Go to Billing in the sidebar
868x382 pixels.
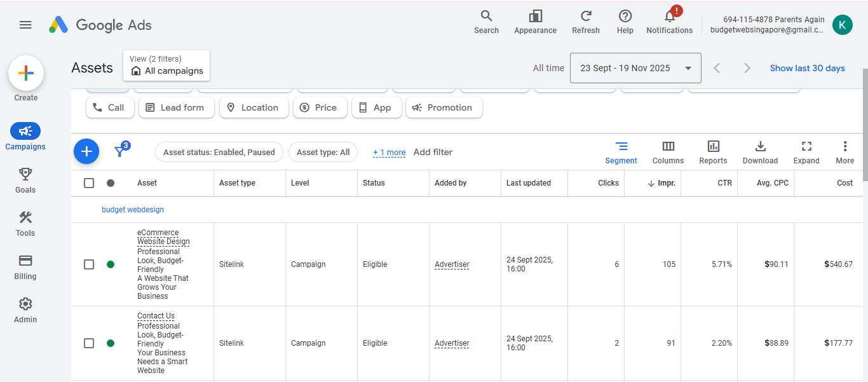point(25,267)
